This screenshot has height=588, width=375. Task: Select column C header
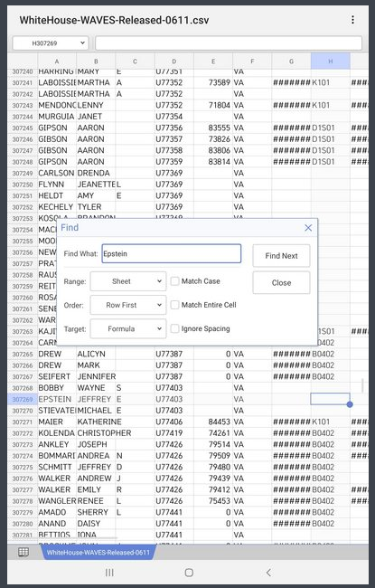tap(135, 62)
